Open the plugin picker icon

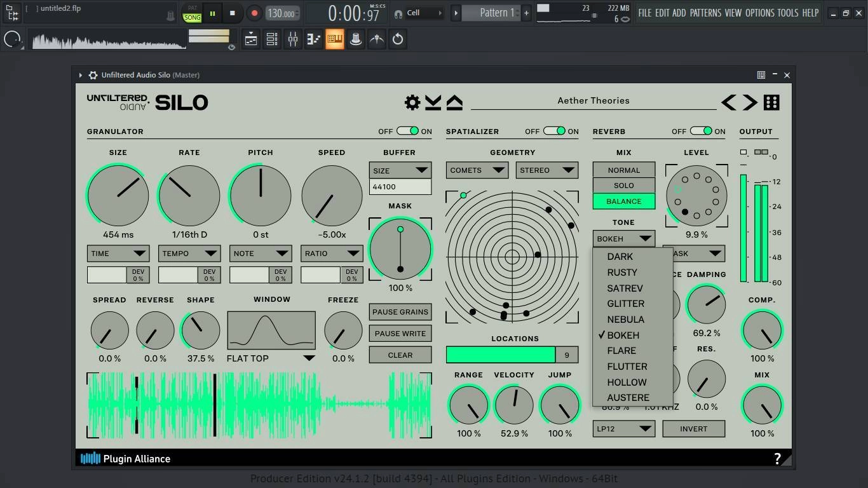coord(356,39)
